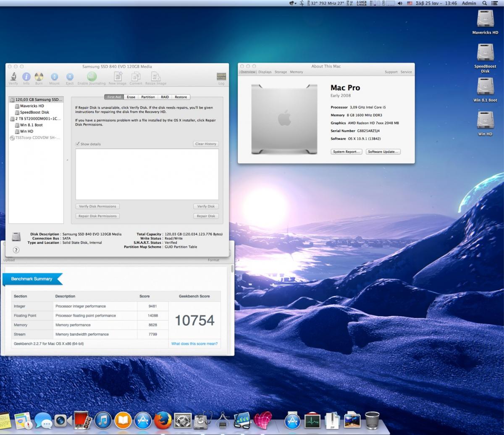Select Win HD volume in sidebar
Image resolution: width=504 pixels, height=435 pixels.
pyautogui.click(x=36, y=131)
